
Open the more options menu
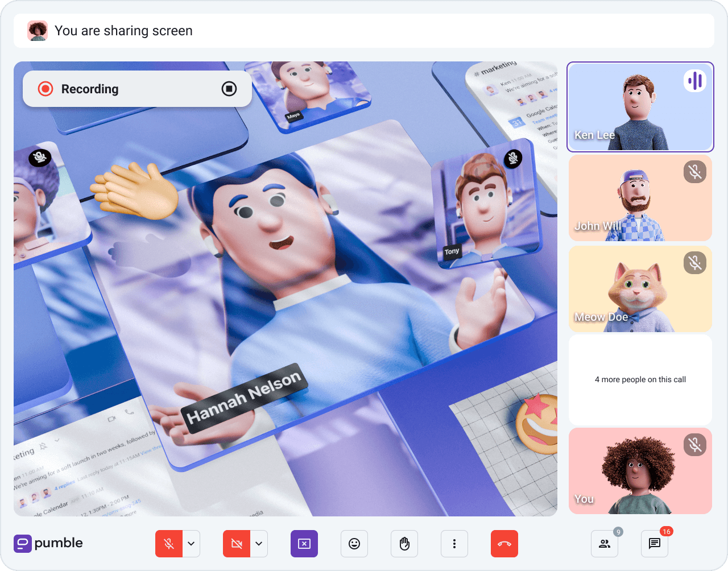pos(454,544)
